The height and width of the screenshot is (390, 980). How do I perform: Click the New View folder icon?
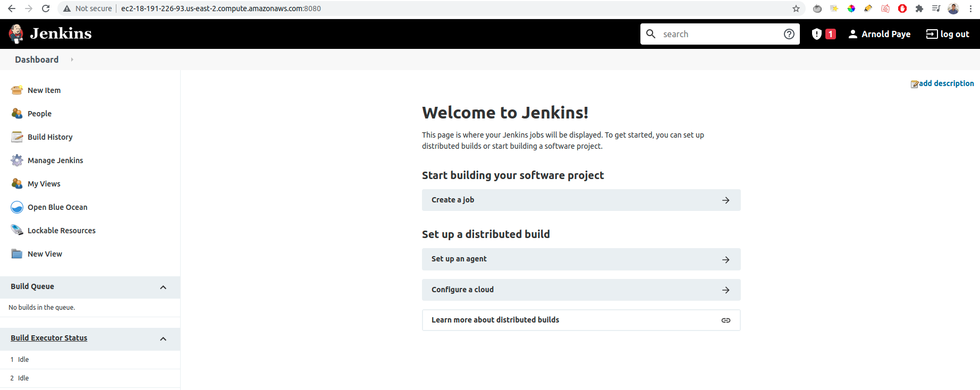tap(17, 254)
